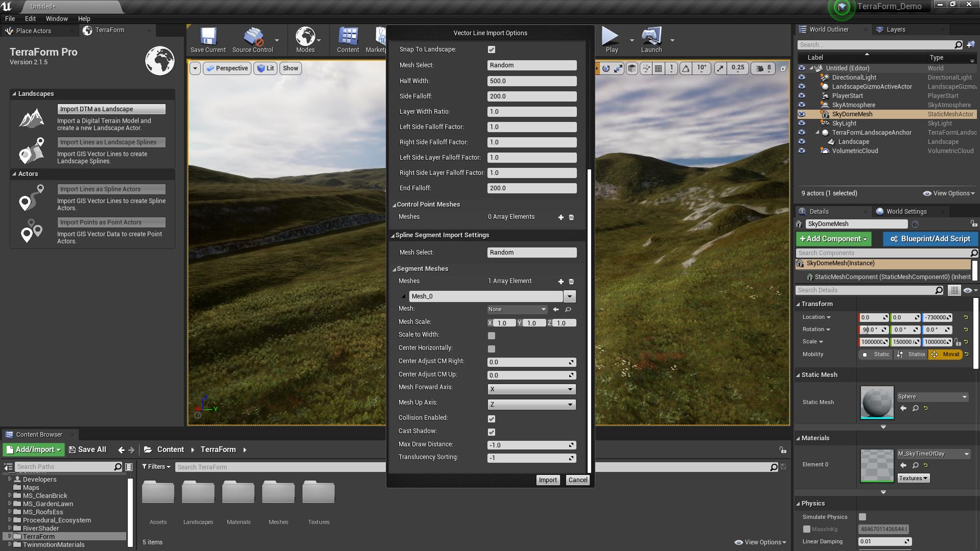Click the Import DTM landscape mountain icon
The width and height of the screenshot is (980, 551).
(x=32, y=117)
